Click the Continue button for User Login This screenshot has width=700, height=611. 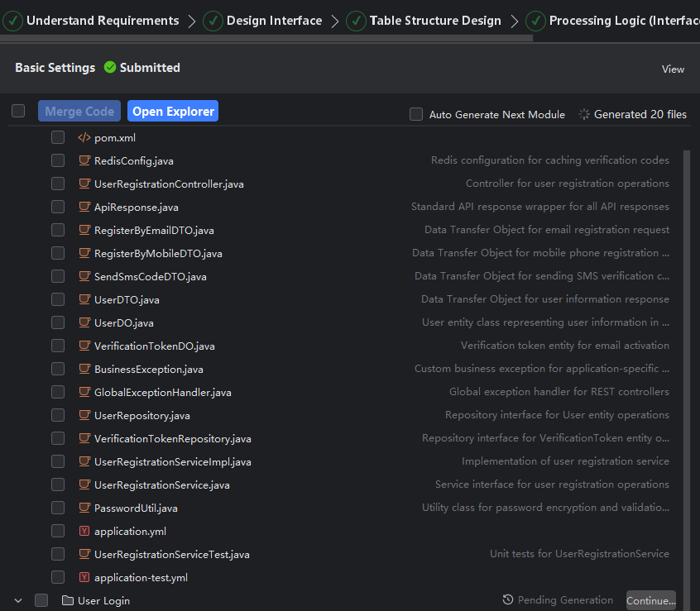pyautogui.click(x=650, y=601)
